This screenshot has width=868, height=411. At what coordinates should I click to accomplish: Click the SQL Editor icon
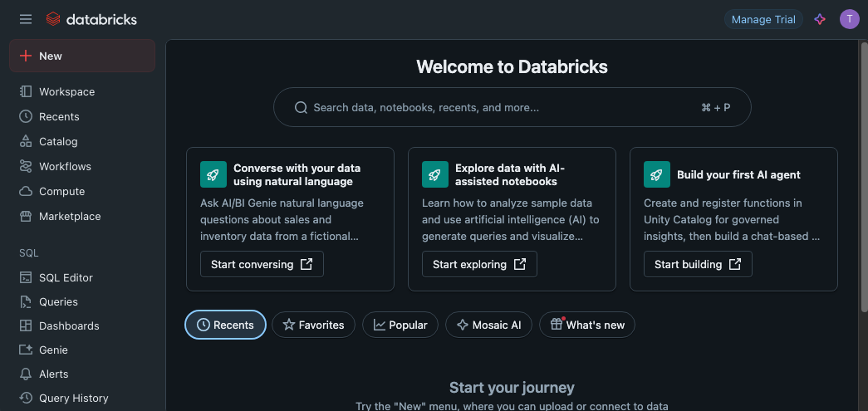(x=26, y=277)
